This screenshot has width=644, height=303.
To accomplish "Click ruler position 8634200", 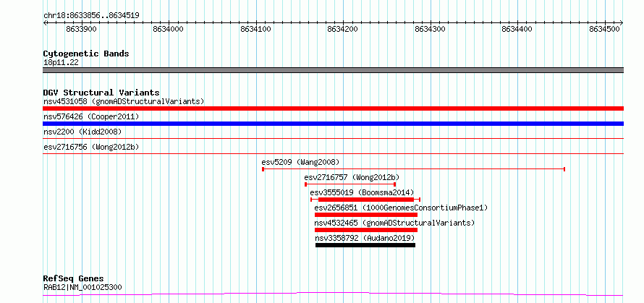I will 344,29.
